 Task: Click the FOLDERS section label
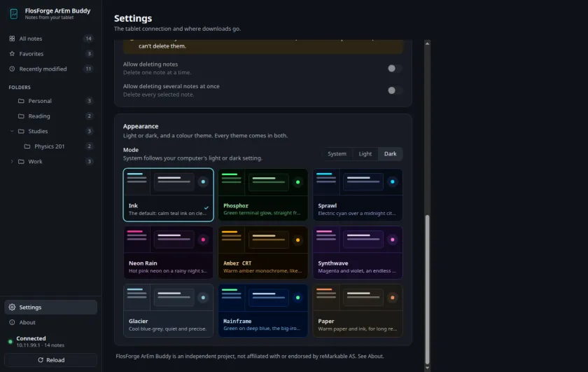pyautogui.click(x=20, y=88)
